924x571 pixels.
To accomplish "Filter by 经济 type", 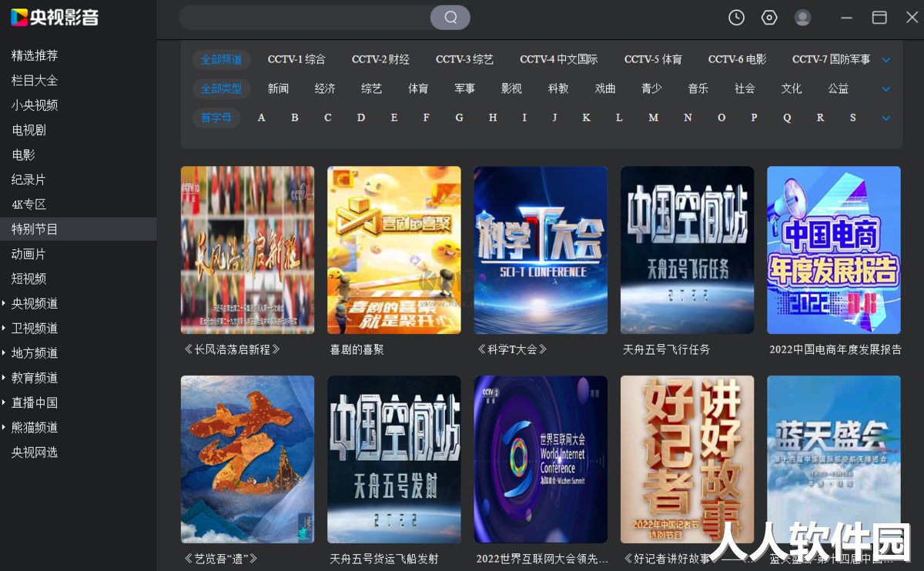I will pos(325,88).
